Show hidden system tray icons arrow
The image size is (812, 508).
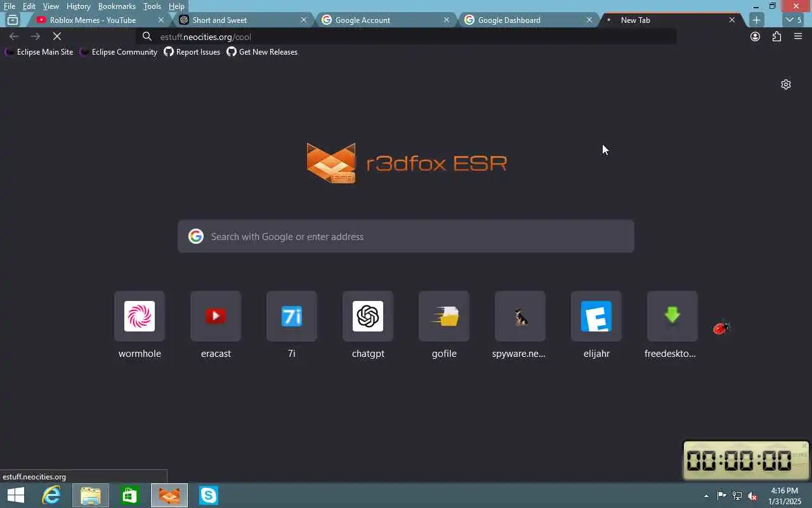tap(706, 496)
